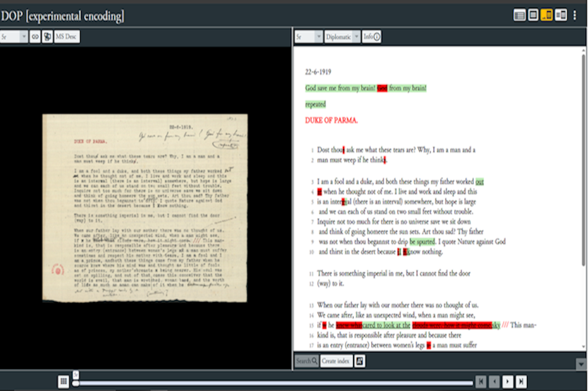Open the three-dot main menu
The height and width of the screenshot is (391, 588).
(x=575, y=15)
